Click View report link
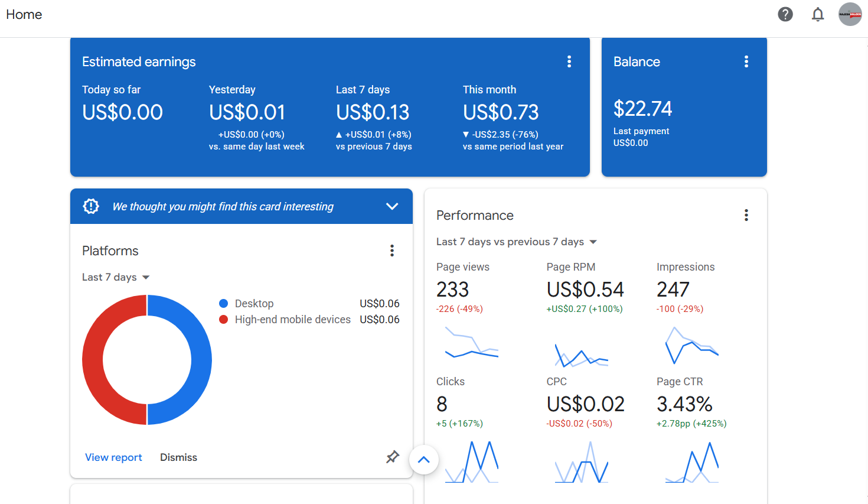868x504 pixels. click(113, 457)
